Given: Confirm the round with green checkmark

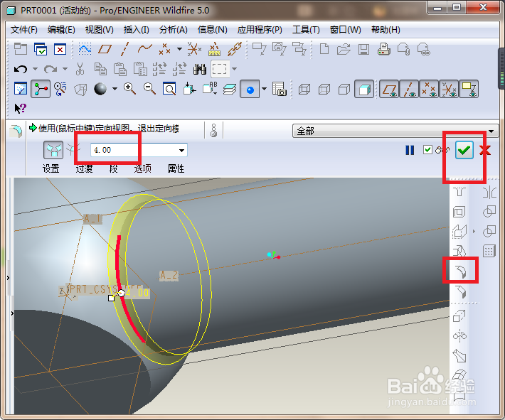Looking at the screenshot, I should pos(464,150).
